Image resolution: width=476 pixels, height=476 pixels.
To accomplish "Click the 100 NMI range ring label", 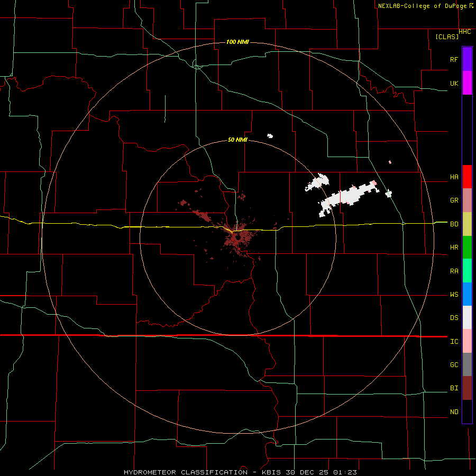I will pos(237,42).
